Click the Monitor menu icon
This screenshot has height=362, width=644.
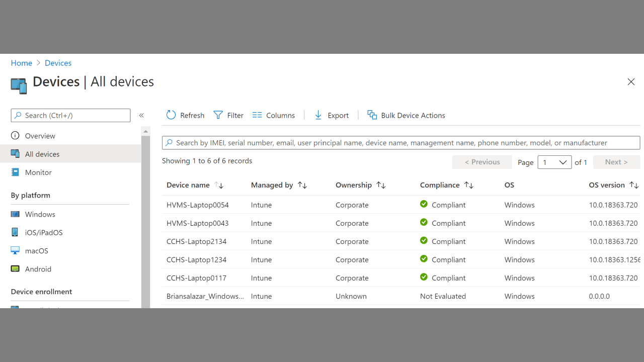(15, 172)
